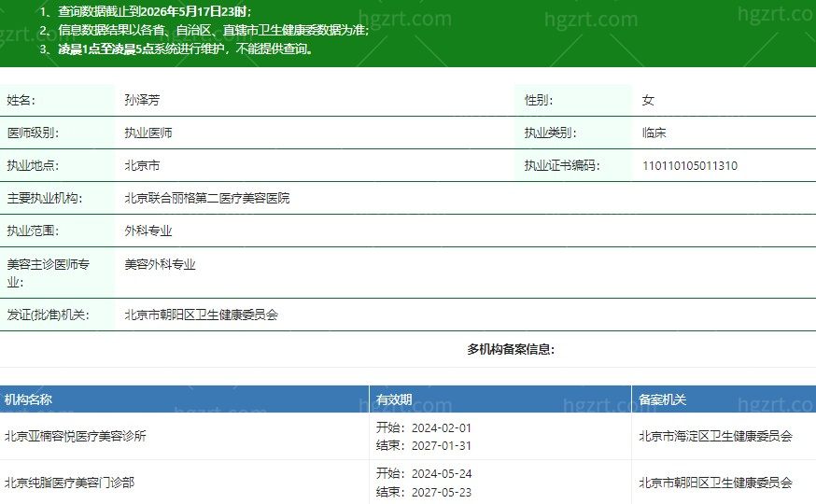The width and height of the screenshot is (816, 504).
Task: Click the 有效期 column header
Action: 394,399
